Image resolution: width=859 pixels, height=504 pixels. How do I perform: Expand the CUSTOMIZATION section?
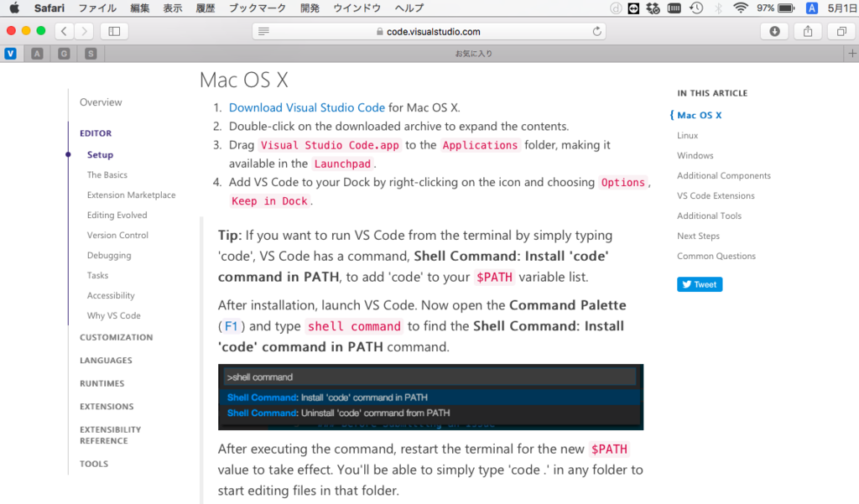[x=116, y=337]
